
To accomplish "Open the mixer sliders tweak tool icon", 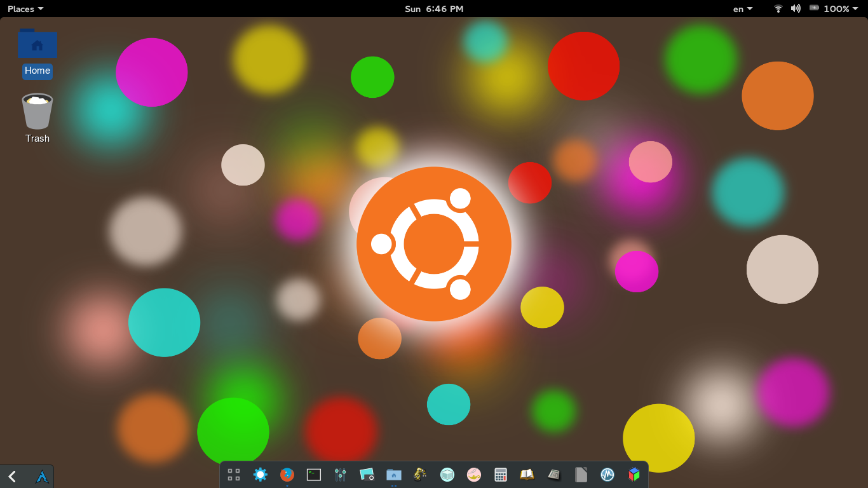I will 341,475.
